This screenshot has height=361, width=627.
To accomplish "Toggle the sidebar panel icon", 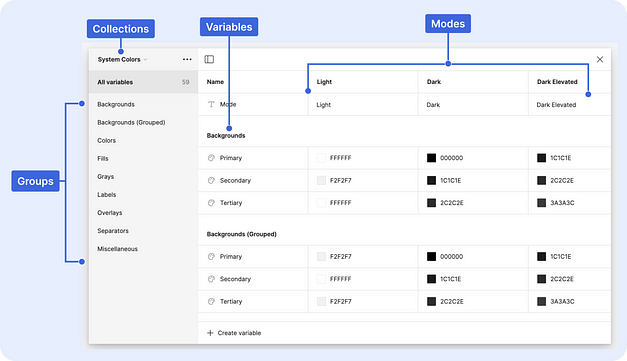I will 209,59.
